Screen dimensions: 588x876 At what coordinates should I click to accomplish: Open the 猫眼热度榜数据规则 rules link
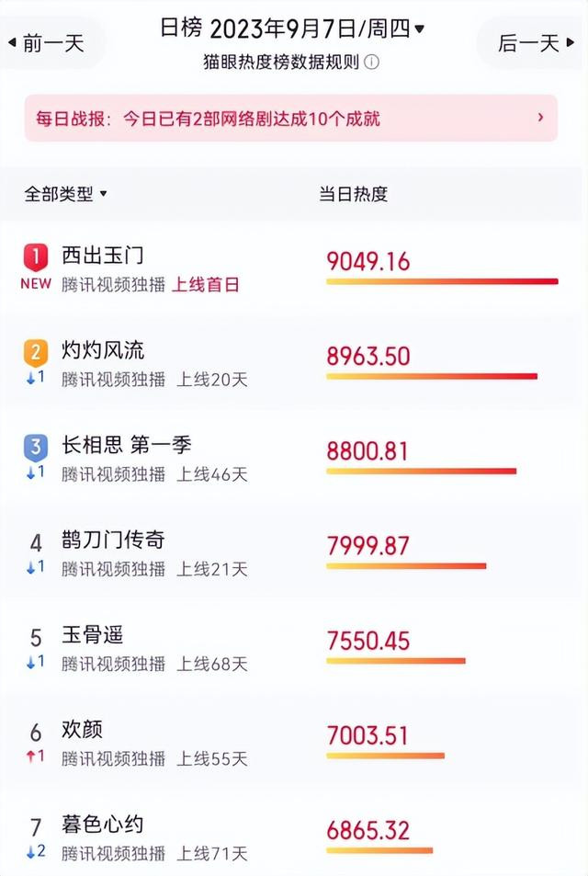(281, 62)
